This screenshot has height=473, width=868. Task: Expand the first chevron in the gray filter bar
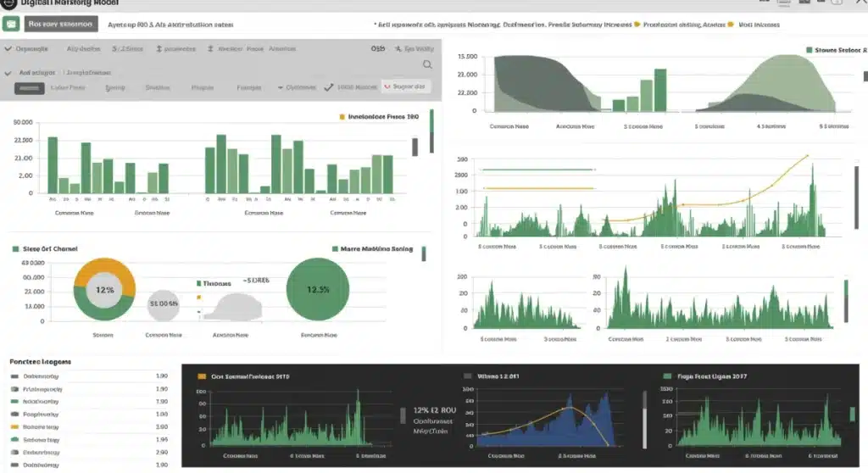tap(8, 49)
